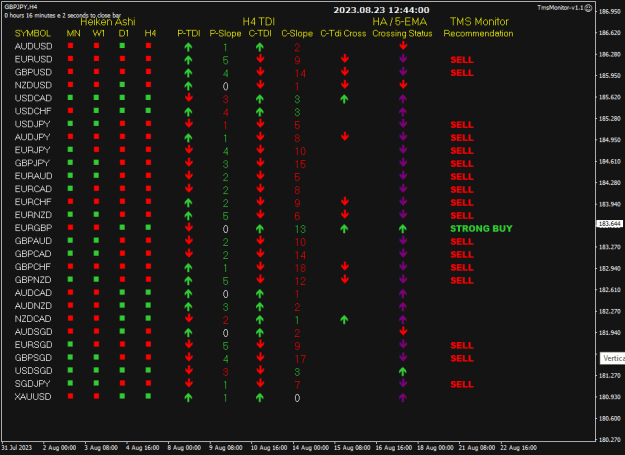Click the SELL recommendation for SGDJPY

pyautogui.click(x=462, y=384)
